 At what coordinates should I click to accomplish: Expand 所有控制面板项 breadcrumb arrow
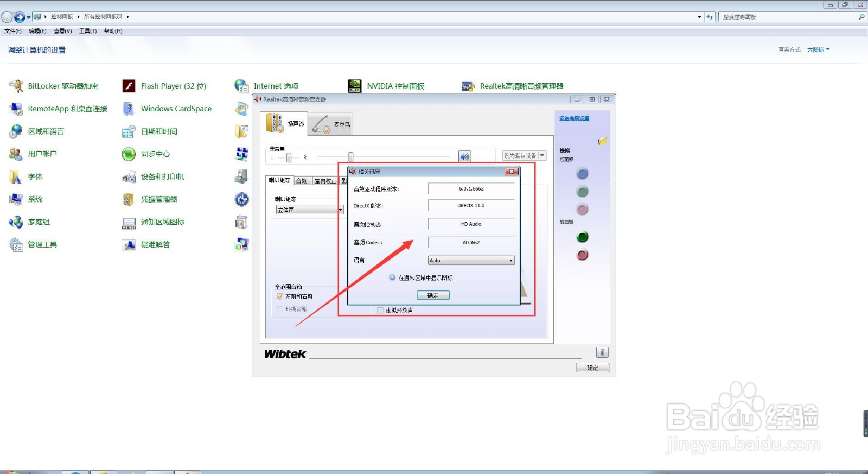127,17
